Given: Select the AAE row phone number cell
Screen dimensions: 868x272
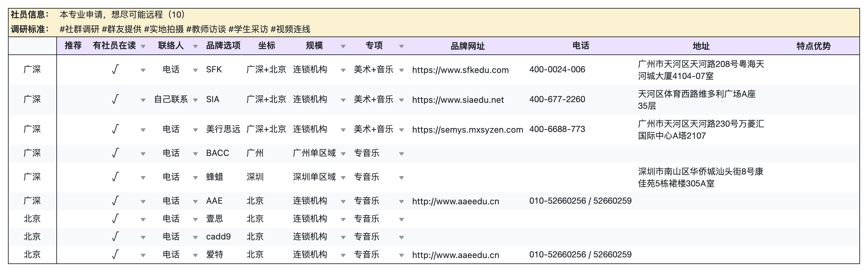Looking at the screenshot, I should [580, 201].
